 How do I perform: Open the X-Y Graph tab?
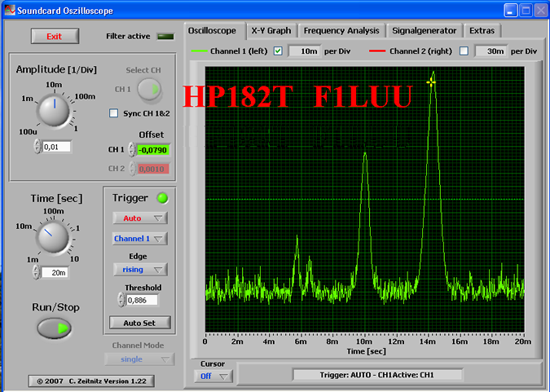coord(271,31)
